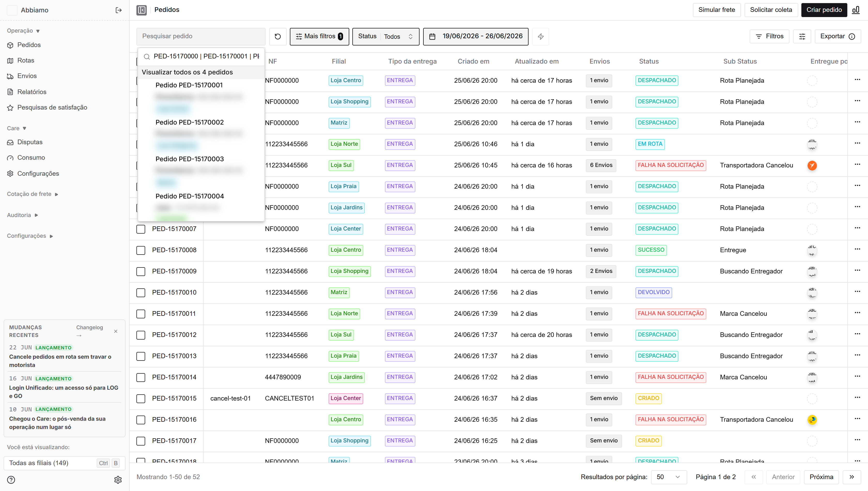Click the gear icon beside Configurações under Care
The height and width of the screenshot is (491, 868).
coord(10,174)
